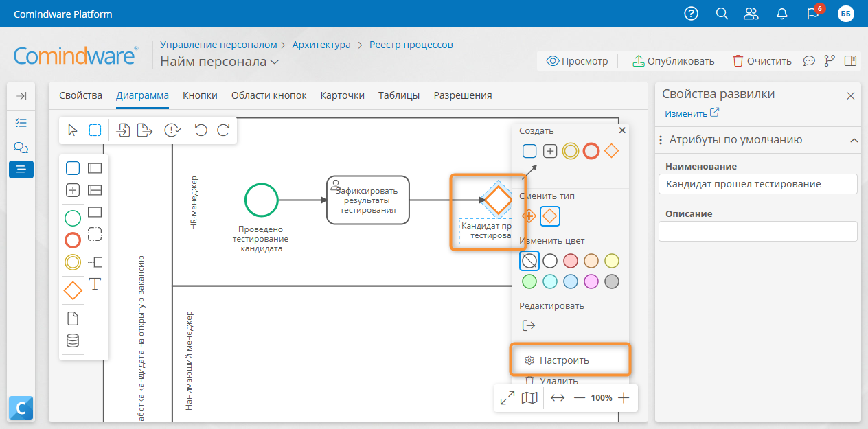Image resolution: width=868 pixels, height=429 pixels.
Task: Click the export diagram file icon
Action: coord(145,130)
